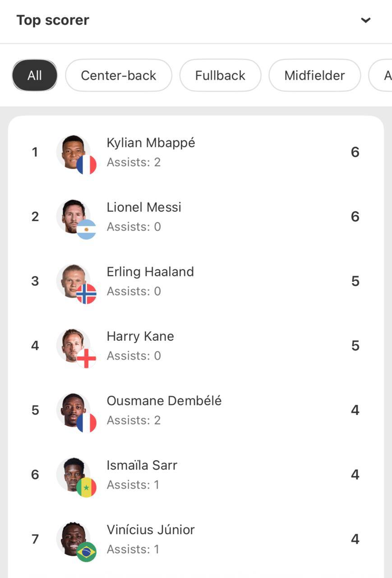
Task: Tap Brazil flag badge on Vinícius Júnior
Action: (x=86, y=552)
